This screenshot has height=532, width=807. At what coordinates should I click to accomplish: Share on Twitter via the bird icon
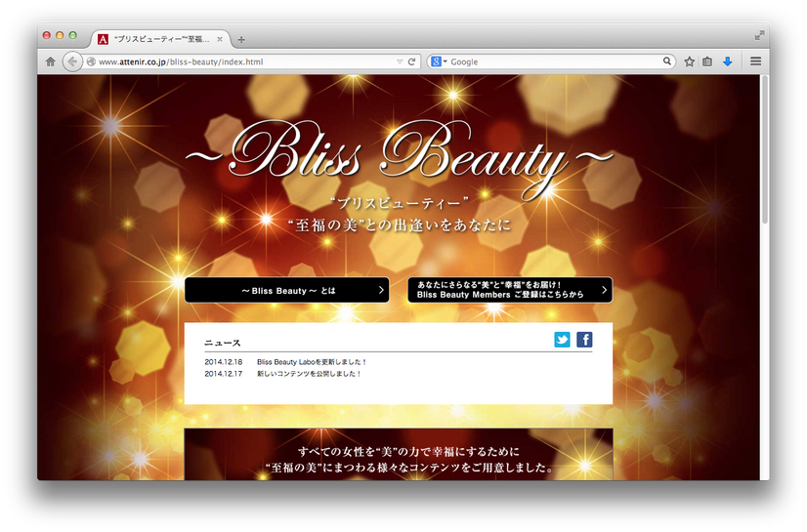point(562,340)
